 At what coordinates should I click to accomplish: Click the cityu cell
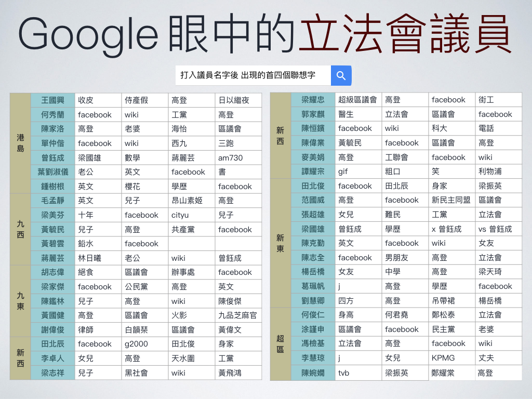point(192,215)
